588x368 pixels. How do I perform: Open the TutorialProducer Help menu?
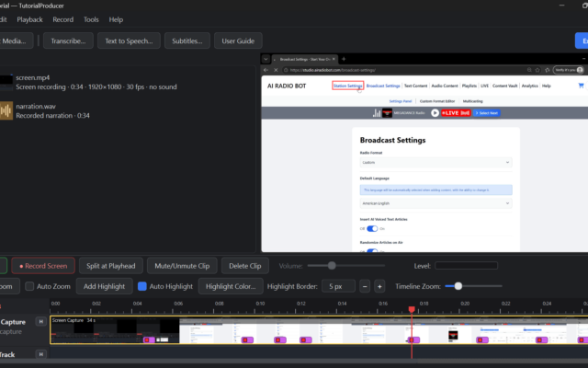tap(116, 19)
